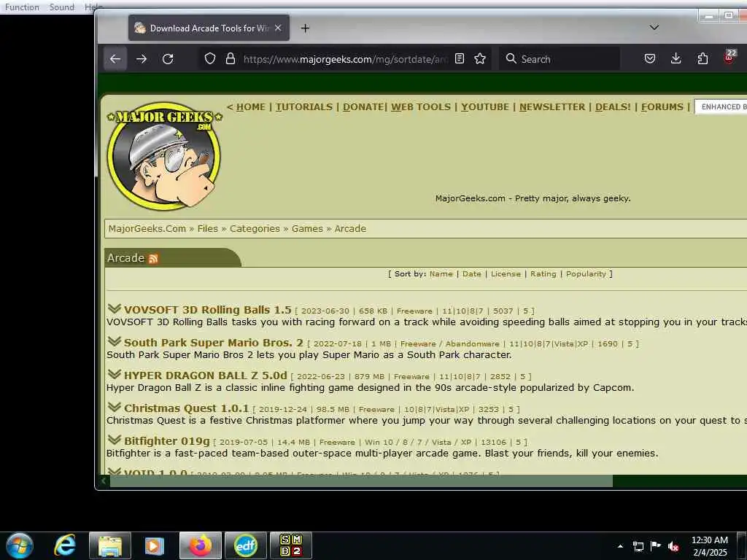Show hidden tray icons arrow

click(620, 546)
